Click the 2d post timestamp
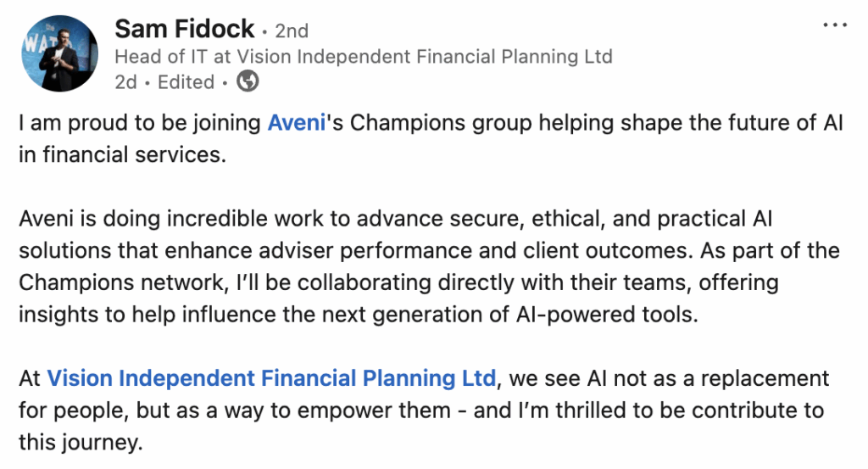 126,82
